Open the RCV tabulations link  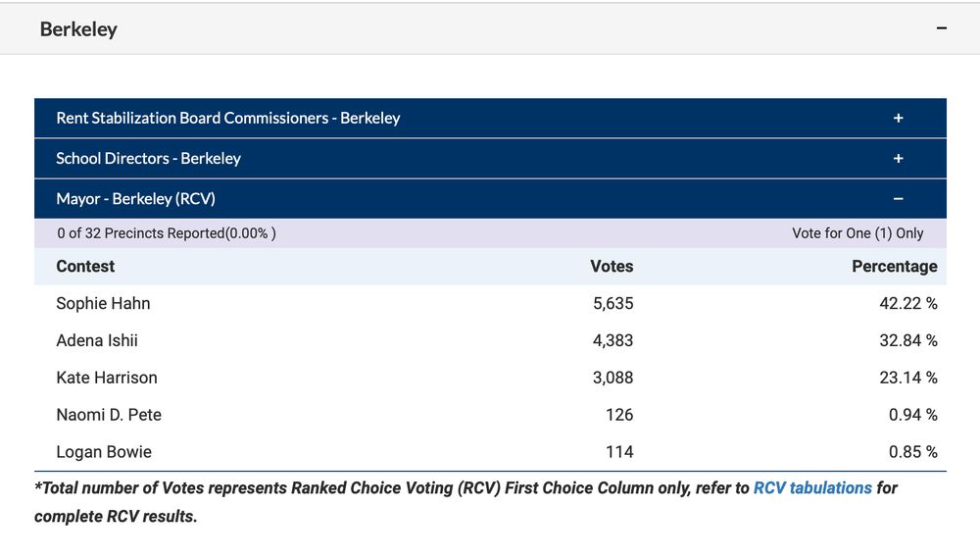(x=812, y=487)
